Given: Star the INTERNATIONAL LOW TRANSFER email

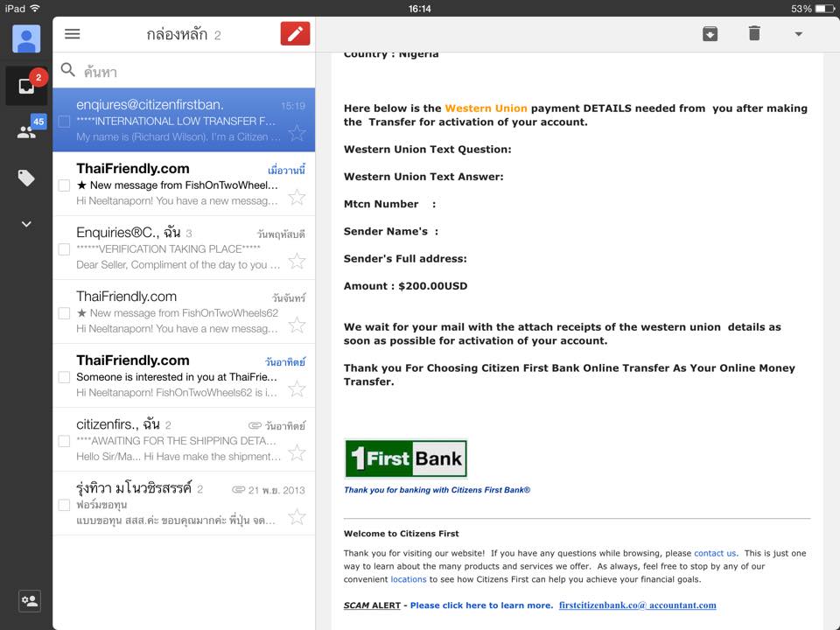Looking at the screenshot, I should click(x=297, y=133).
